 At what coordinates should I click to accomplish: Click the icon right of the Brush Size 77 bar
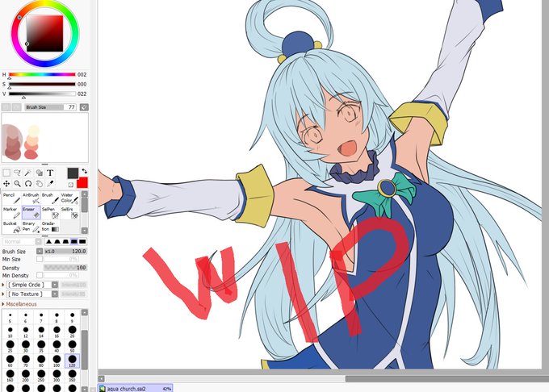(x=84, y=107)
